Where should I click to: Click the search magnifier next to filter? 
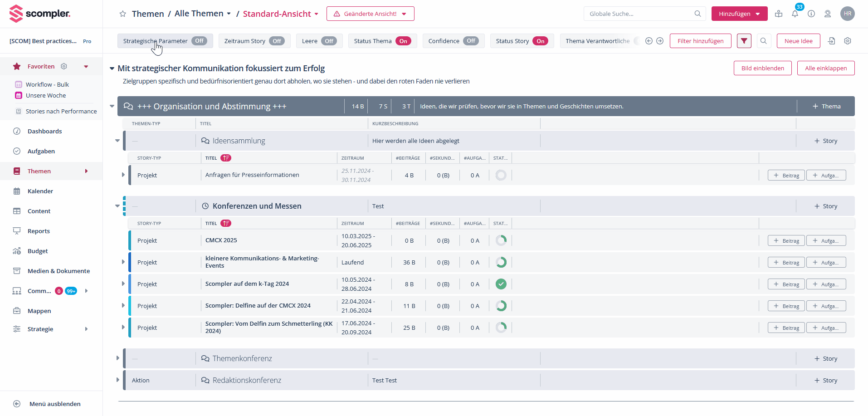coord(764,41)
